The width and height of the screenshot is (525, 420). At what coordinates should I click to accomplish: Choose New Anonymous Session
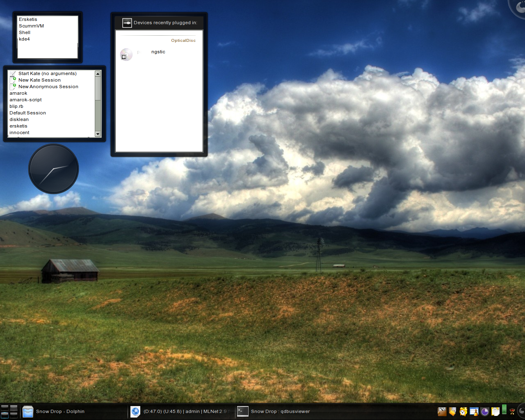coord(48,87)
